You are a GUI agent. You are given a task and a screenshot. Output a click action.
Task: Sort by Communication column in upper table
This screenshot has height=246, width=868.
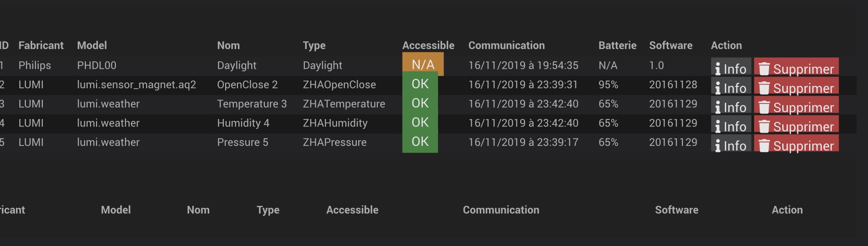507,45
